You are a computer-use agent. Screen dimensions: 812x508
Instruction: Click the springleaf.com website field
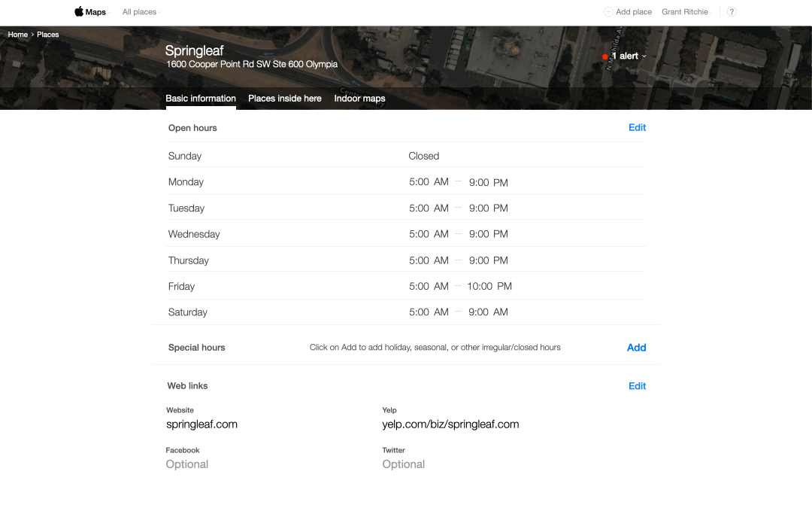202,424
